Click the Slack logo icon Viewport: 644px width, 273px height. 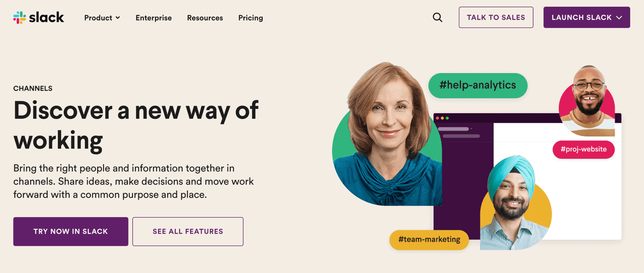pos(20,18)
